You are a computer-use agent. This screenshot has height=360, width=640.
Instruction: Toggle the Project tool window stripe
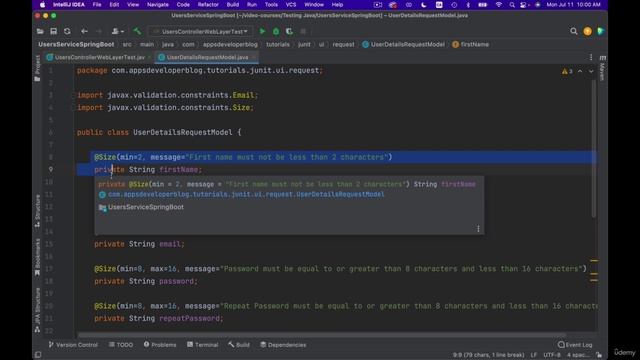[38, 68]
